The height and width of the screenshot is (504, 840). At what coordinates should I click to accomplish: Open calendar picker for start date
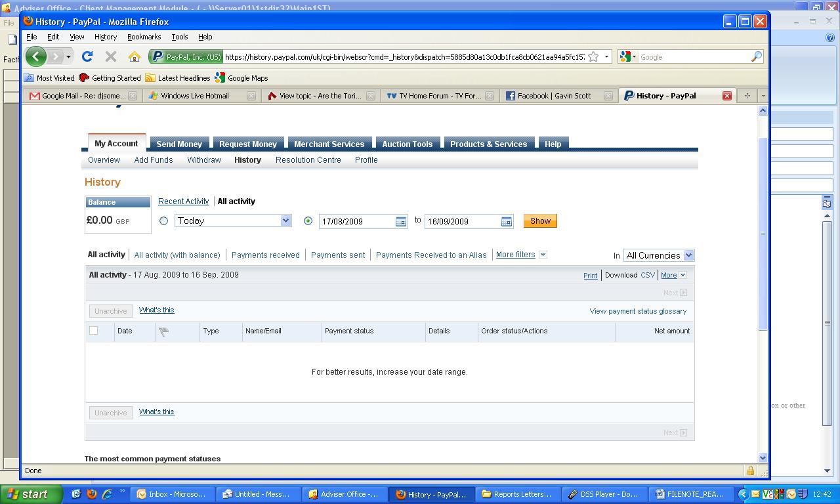point(400,222)
